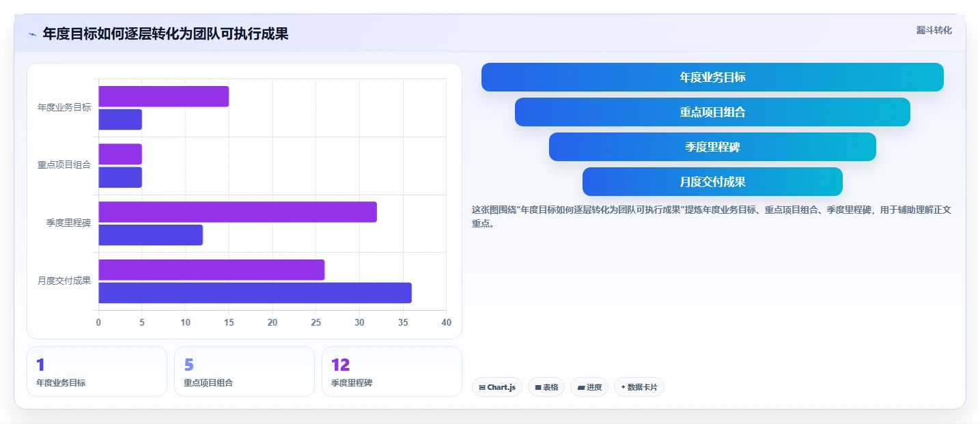Click the indigo bar for 季度里程碑
Screen dimensions: 980x424
pos(151,235)
